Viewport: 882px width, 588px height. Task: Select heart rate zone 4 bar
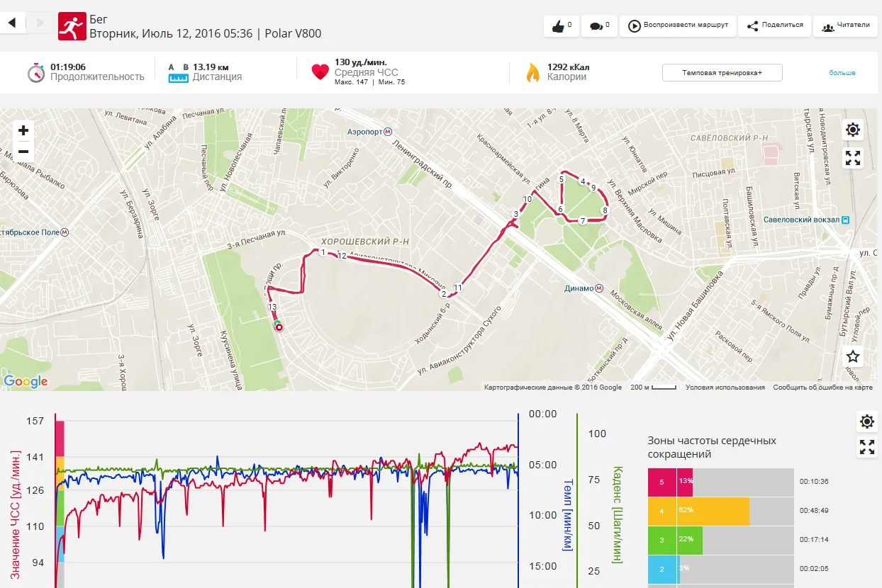tap(721, 511)
